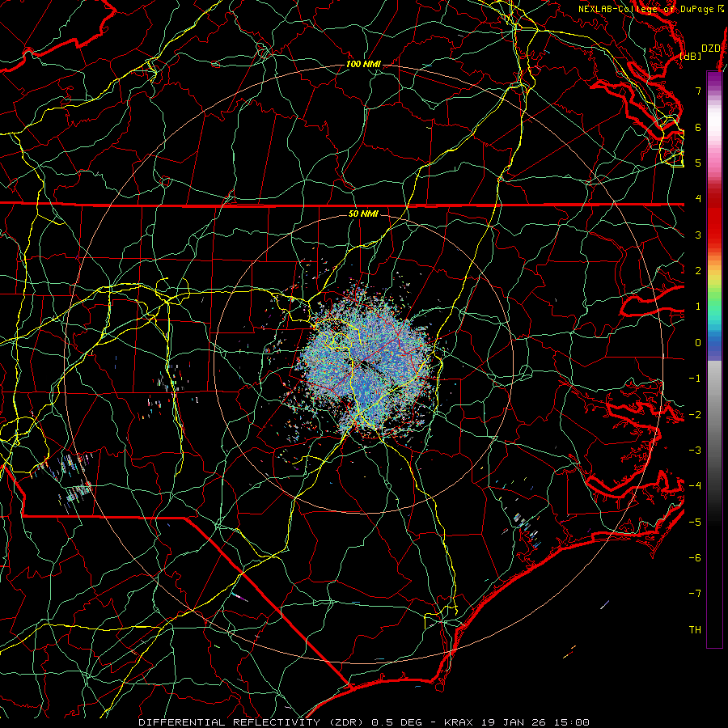This screenshot has width=728, height=728.
Task: Click the gray -2 dB band on color bar
Action: [714, 415]
